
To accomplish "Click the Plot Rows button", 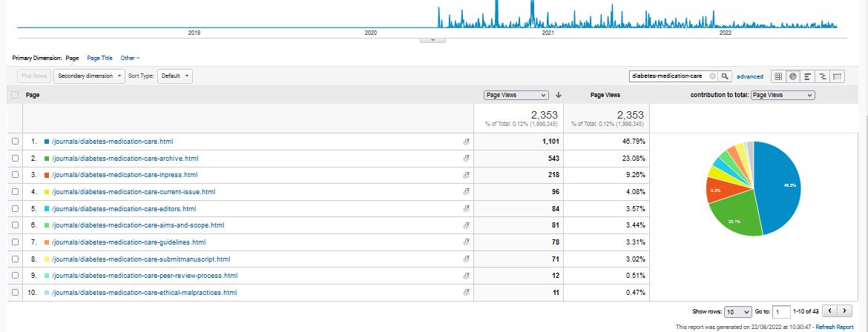I will (x=34, y=76).
